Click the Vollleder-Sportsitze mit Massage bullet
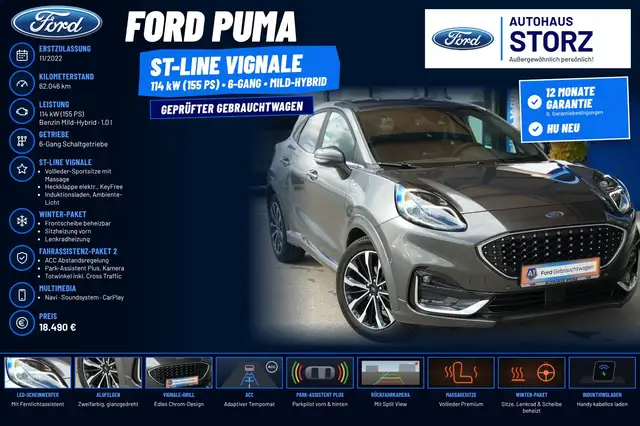The image size is (640, 426). point(78,175)
